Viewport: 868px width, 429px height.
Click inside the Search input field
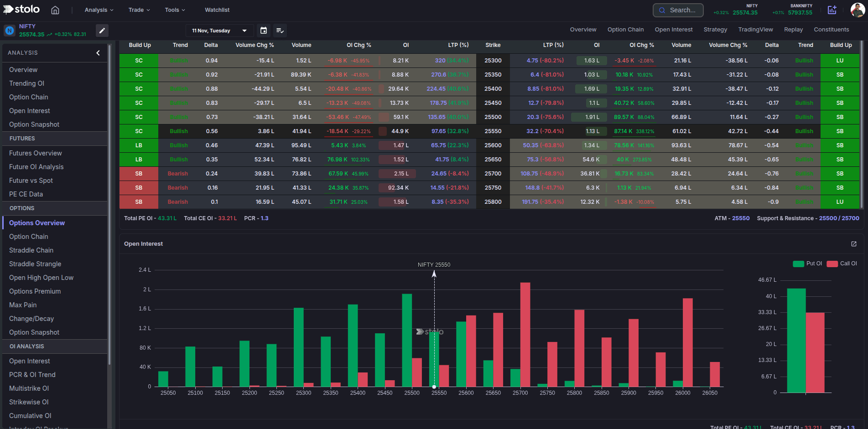coord(678,10)
